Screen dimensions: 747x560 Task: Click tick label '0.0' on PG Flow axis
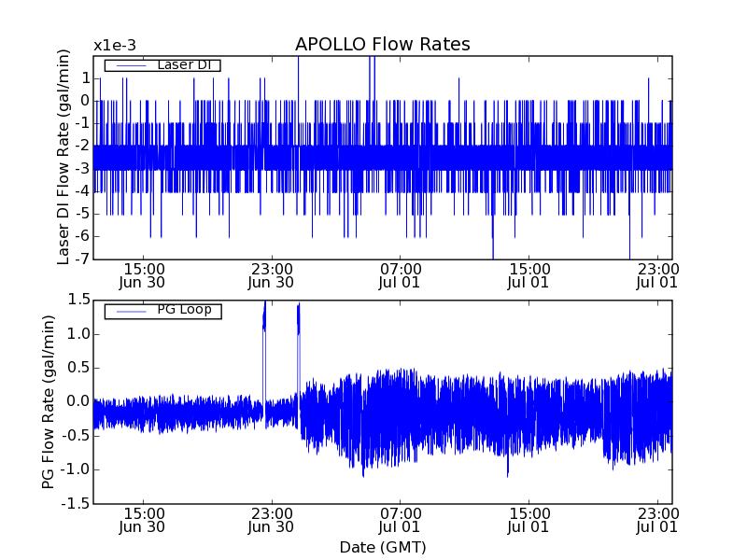pyautogui.click(x=78, y=401)
